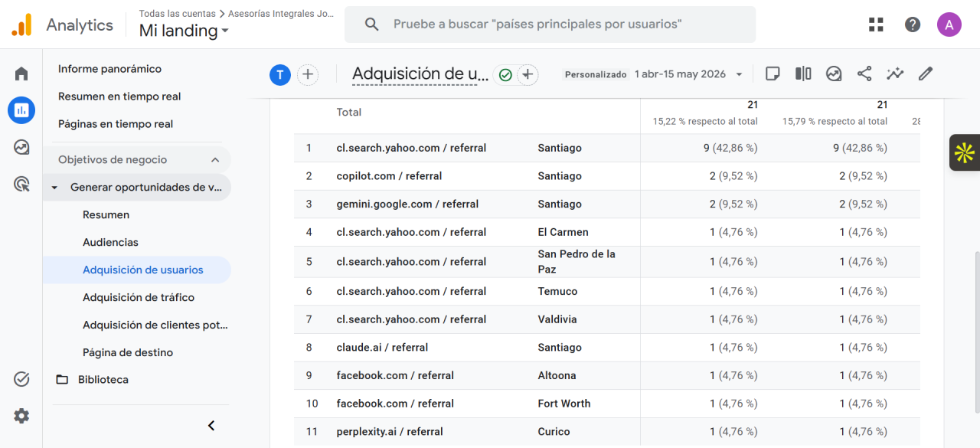980x448 pixels.
Task: Open the Explore icon in left rail
Action: click(21, 147)
